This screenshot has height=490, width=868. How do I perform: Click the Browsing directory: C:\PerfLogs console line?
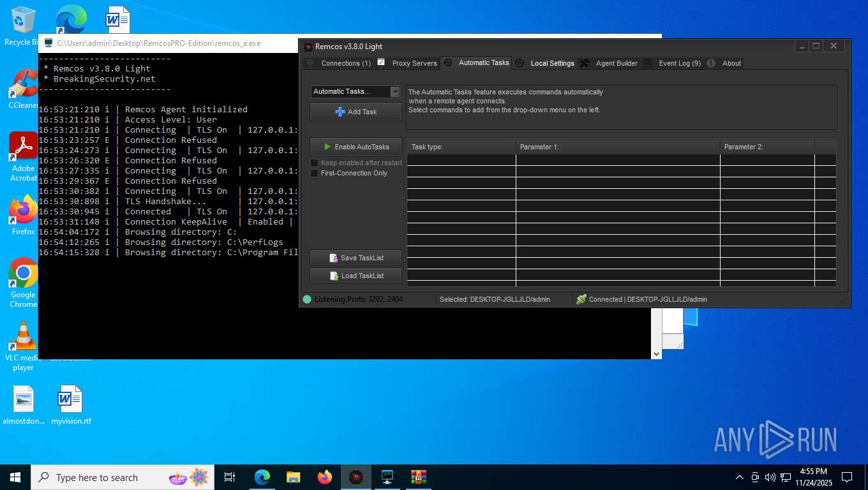point(161,242)
